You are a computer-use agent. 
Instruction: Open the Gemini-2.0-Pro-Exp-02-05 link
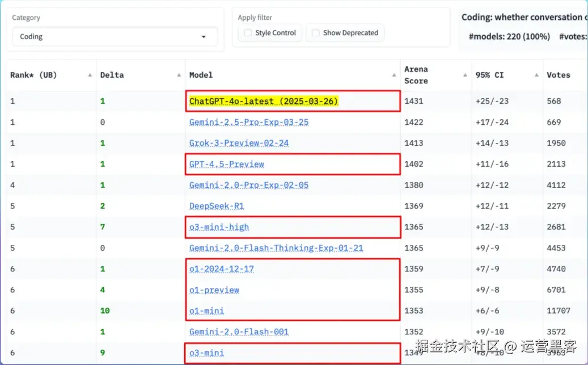coord(249,185)
